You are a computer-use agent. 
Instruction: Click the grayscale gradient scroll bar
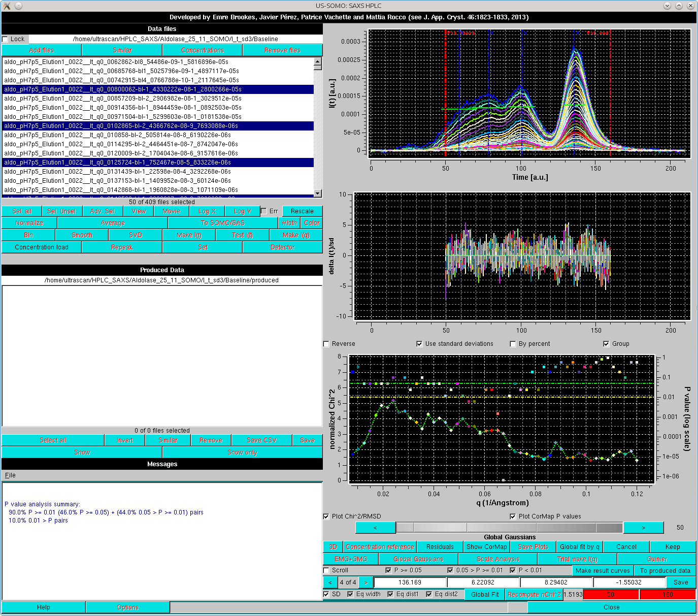[x=509, y=527]
